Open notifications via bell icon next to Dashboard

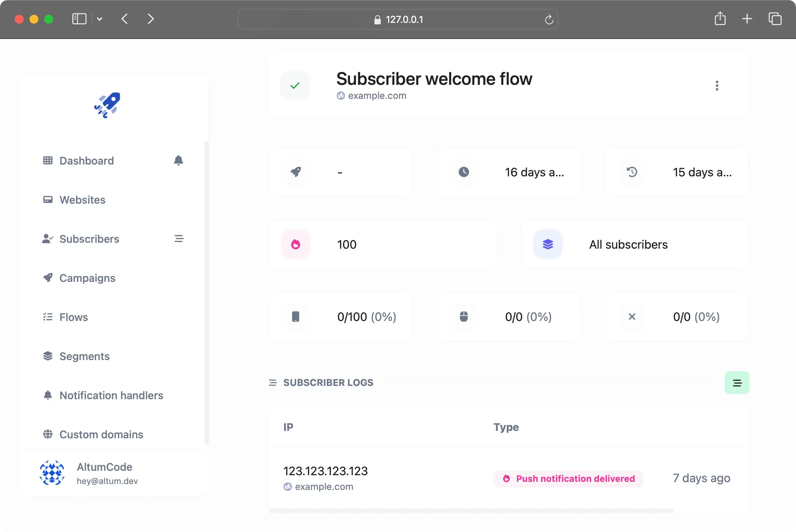(x=178, y=160)
